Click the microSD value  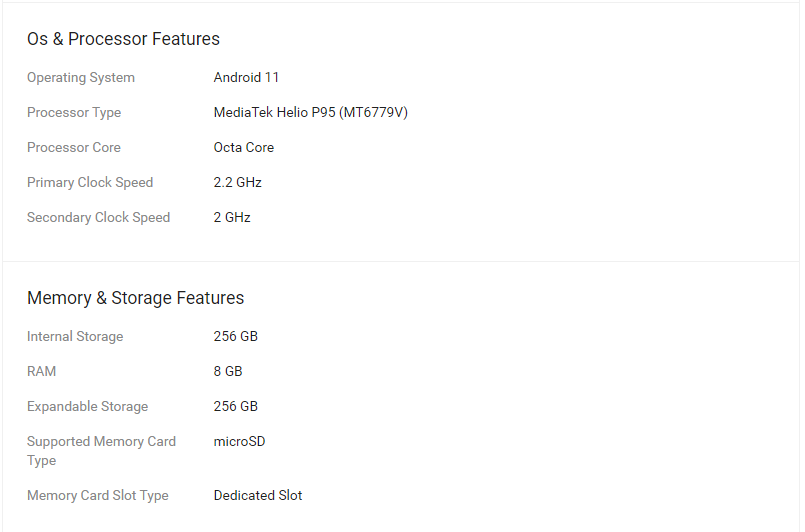[239, 442]
